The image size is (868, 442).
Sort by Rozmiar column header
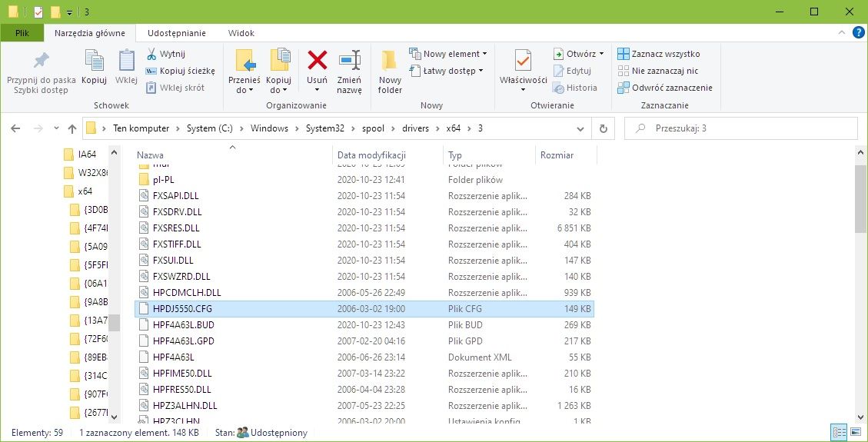pos(567,155)
